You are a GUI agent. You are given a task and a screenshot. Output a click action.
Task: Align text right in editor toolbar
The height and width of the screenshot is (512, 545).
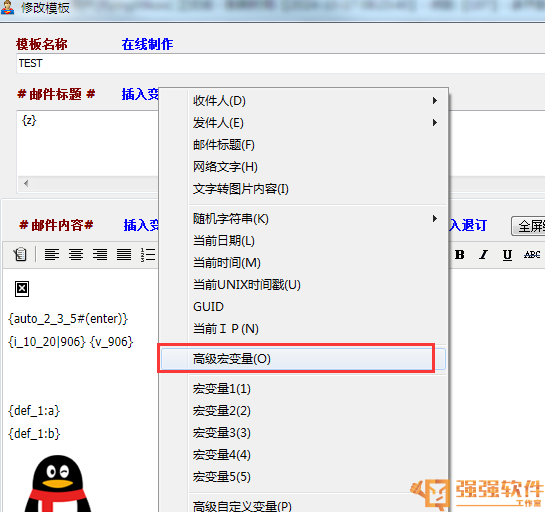pos(100,254)
